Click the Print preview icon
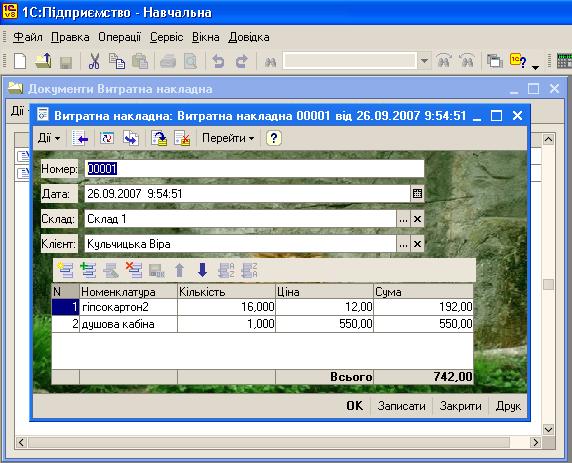The height and width of the screenshot is (463, 572). (190, 61)
